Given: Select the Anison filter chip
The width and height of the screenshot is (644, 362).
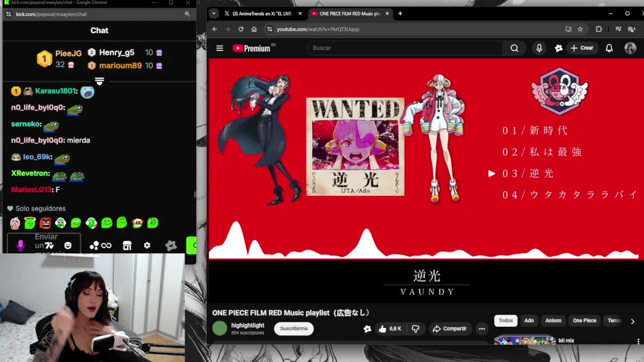Looking at the screenshot, I should coord(553,321).
